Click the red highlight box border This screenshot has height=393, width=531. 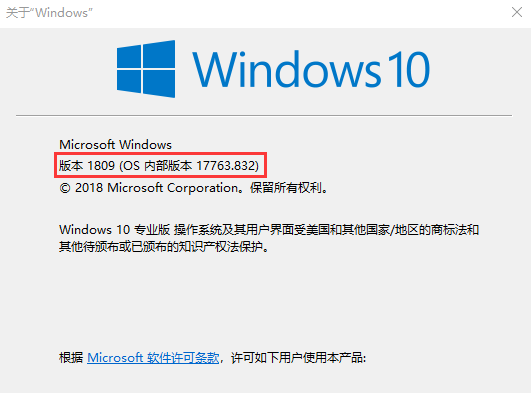161,153
